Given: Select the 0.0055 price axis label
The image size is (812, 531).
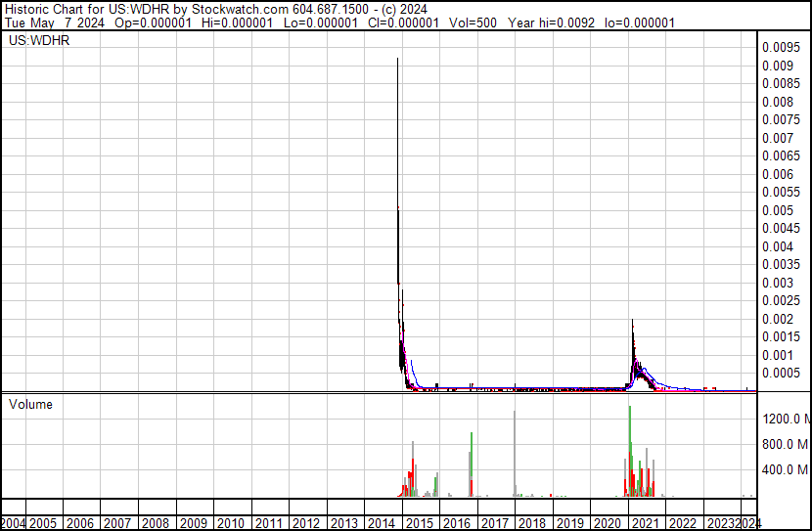Looking at the screenshot, I should coord(781,193).
